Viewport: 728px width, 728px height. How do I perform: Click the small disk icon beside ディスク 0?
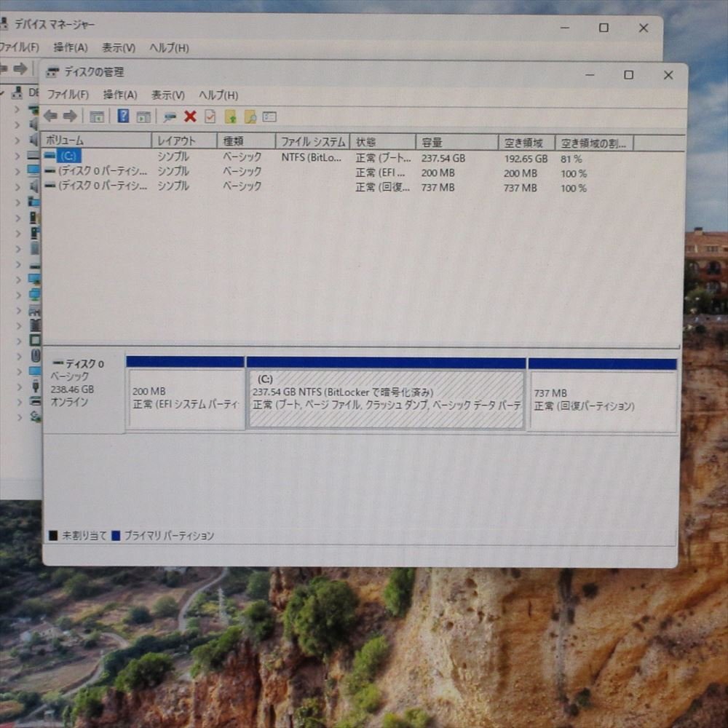(58, 363)
